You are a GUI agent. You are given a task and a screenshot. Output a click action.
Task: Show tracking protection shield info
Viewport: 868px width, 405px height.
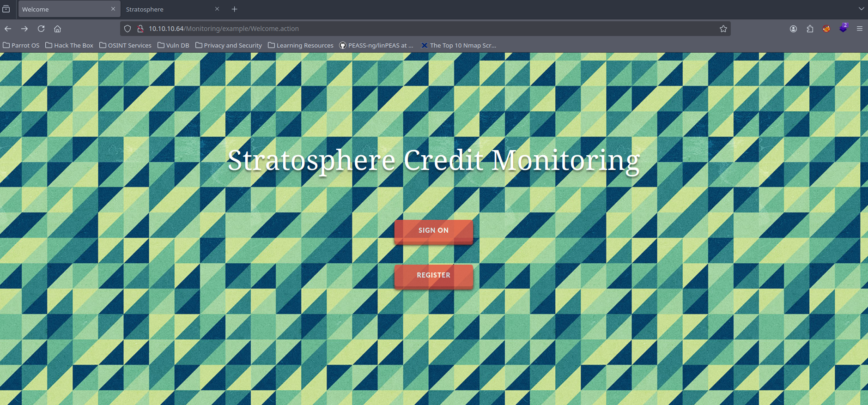pyautogui.click(x=128, y=29)
